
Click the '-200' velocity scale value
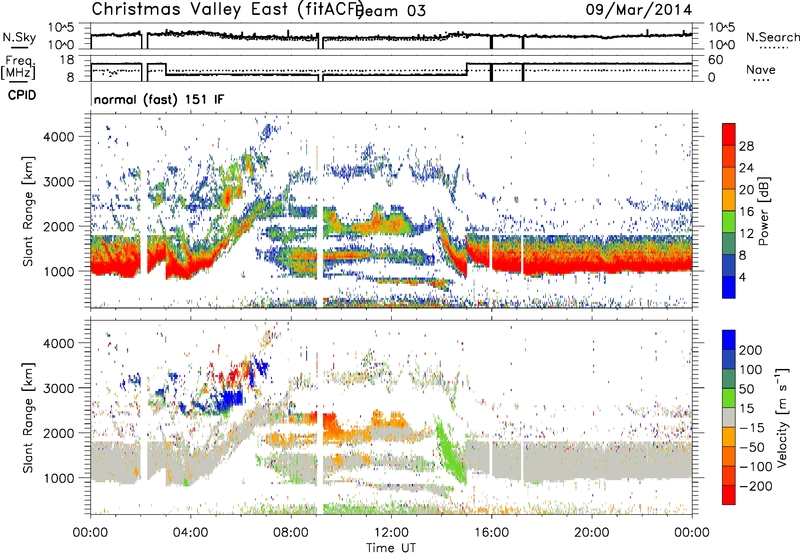(756, 486)
